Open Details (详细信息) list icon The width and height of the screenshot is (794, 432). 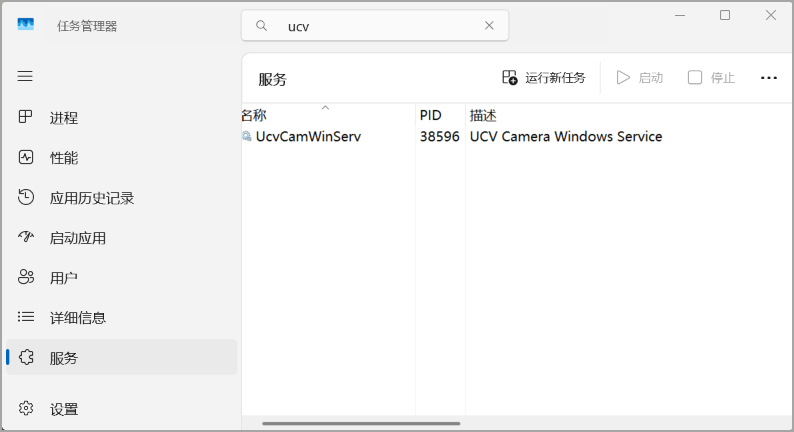coord(26,317)
